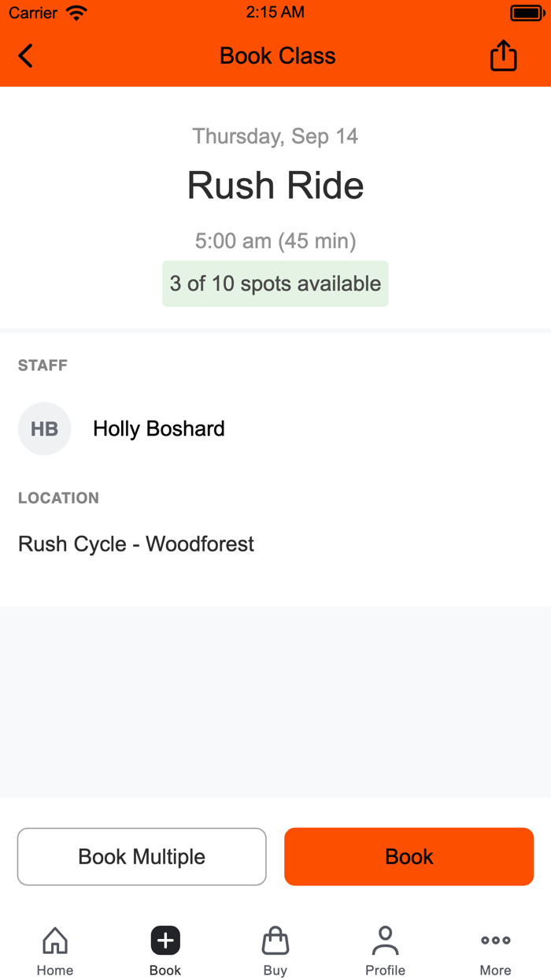Expand the Holly Boshard staff entry
551x980 pixels.
pos(158,429)
